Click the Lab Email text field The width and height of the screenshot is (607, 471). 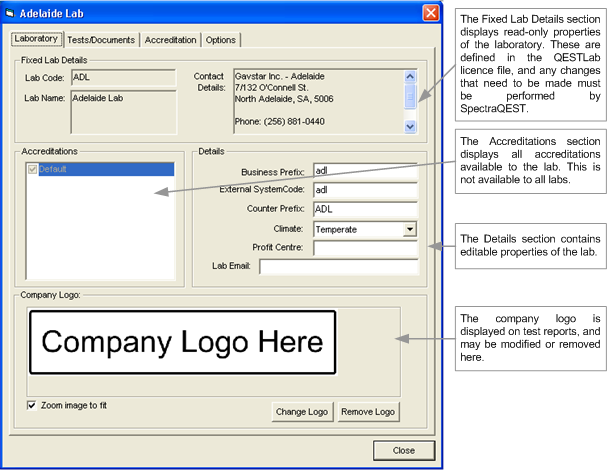[x=338, y=267]
